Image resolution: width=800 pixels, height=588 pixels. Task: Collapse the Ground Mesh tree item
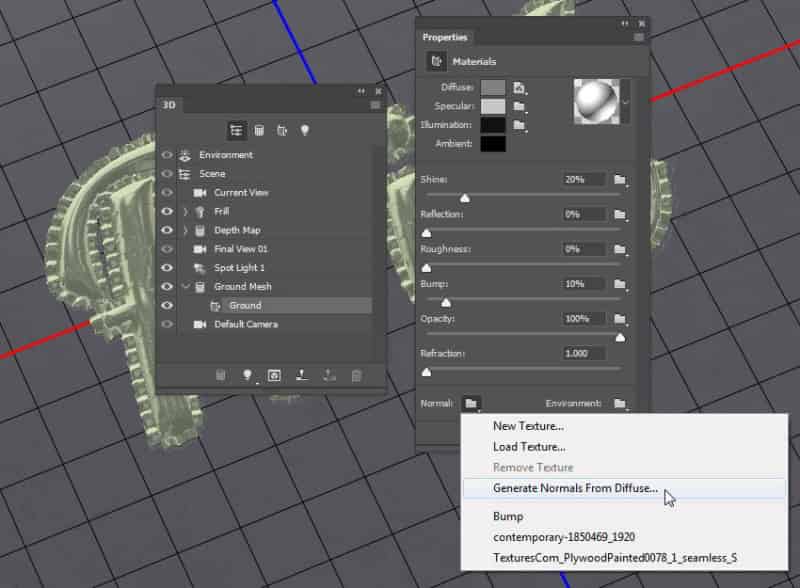click(186, 287)
